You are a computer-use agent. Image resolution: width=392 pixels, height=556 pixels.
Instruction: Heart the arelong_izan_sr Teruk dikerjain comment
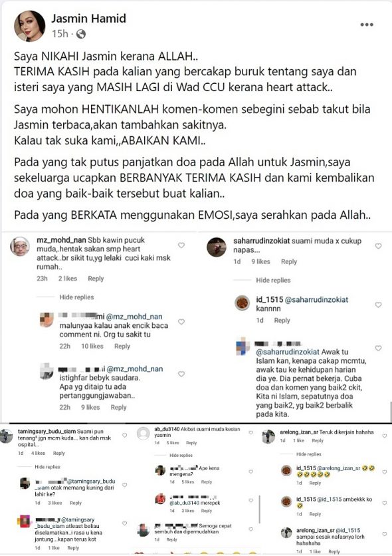click(x=385, y=436)
